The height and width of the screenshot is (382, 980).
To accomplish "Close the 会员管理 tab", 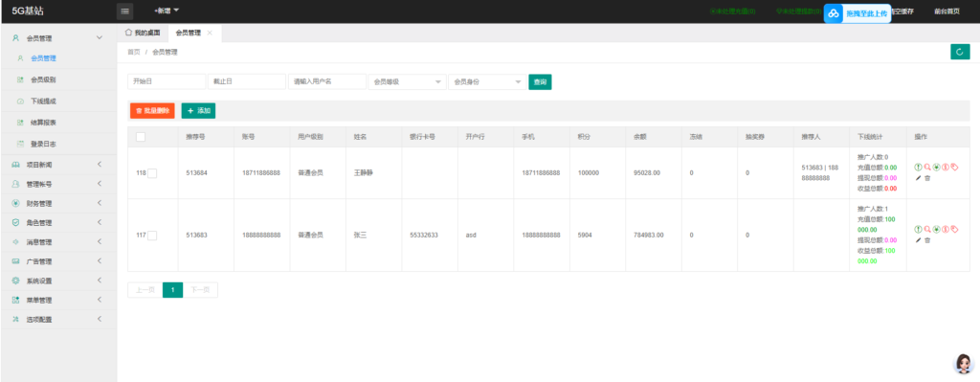I will point(210,33).
